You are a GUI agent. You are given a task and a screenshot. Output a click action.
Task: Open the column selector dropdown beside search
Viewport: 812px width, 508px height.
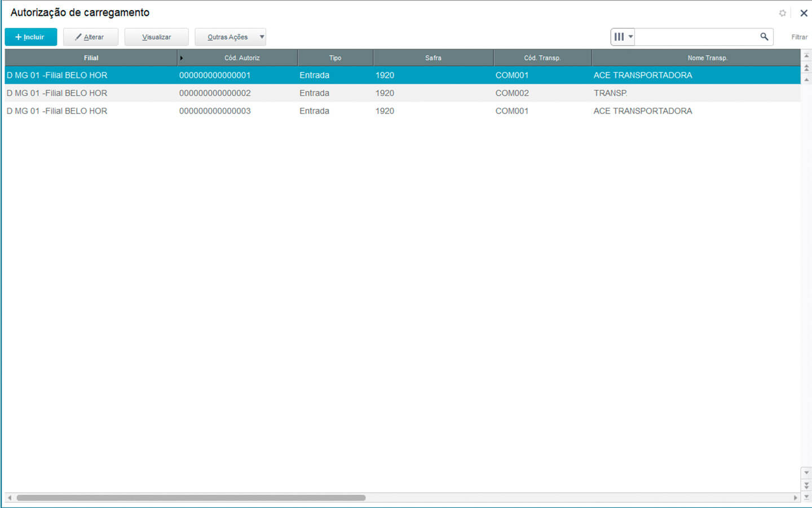(623, 37)
